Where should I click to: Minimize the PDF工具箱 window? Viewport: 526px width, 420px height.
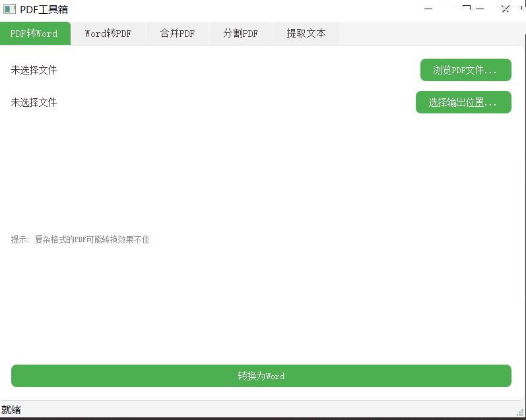pyautogui.click(x=430, y=9)
